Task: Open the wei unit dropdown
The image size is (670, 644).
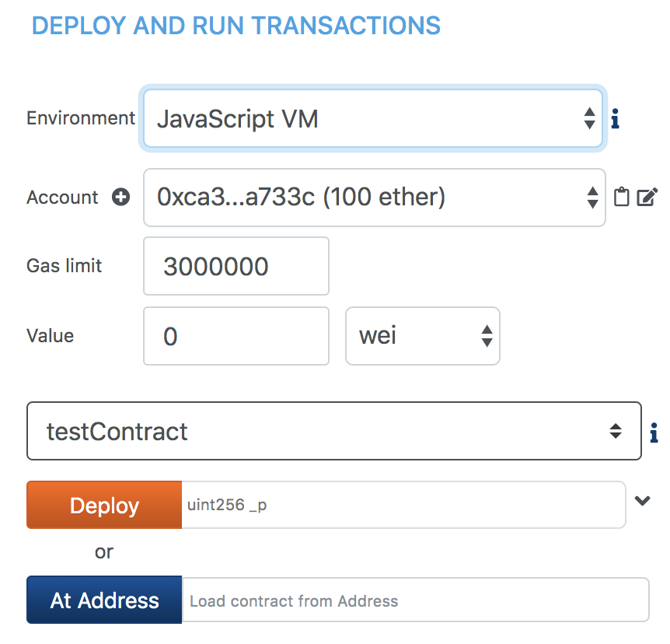Action: (x=422, y=336)
